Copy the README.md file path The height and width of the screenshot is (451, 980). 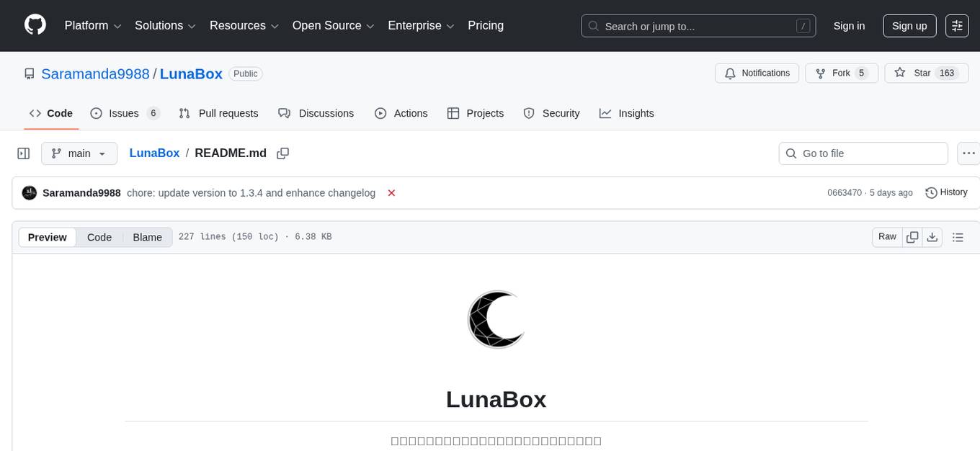(282, 153)
